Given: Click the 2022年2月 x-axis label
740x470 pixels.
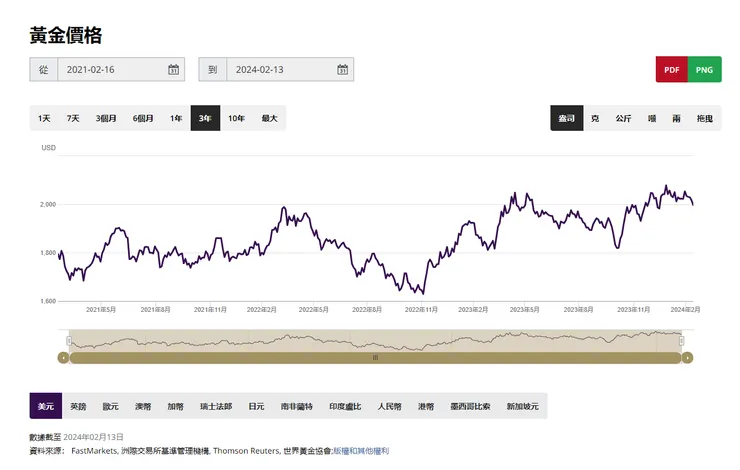Looking at the screenshot, I should click(261, 310).
